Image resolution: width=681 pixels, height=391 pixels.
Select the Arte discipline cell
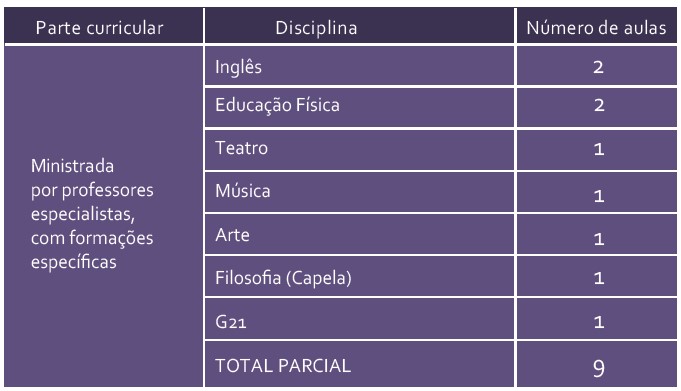pyautogui.click(x=359, y=234)
